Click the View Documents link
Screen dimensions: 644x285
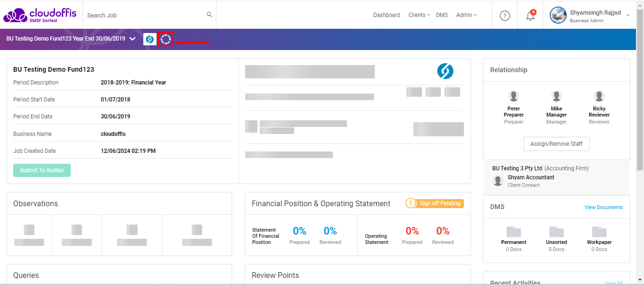603,207
